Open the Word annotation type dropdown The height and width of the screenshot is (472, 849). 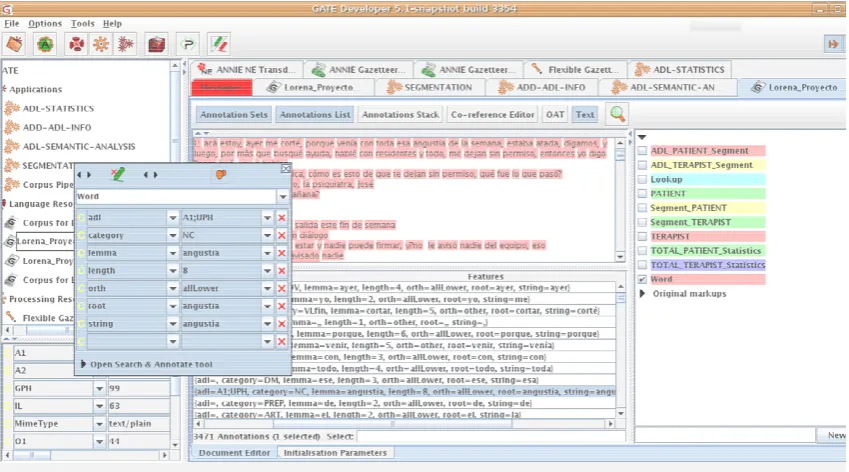(283, 196)
